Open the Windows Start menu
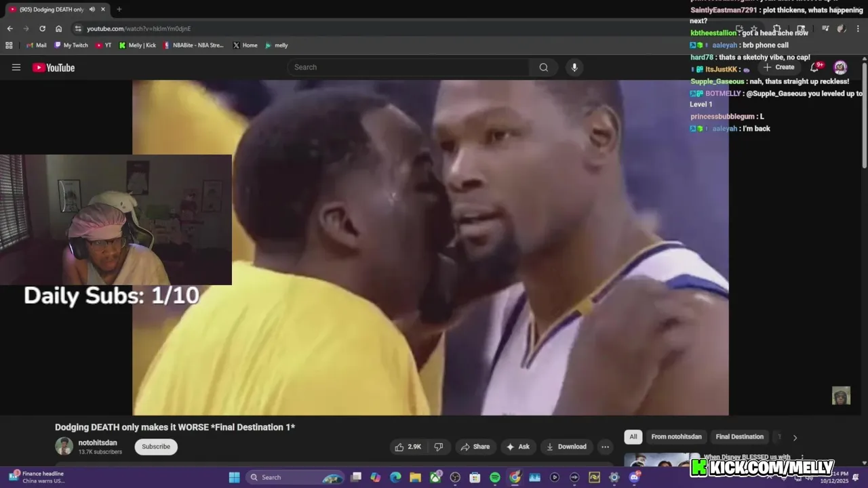This screenshot has width=868, height=488. (x=234, y=477)
